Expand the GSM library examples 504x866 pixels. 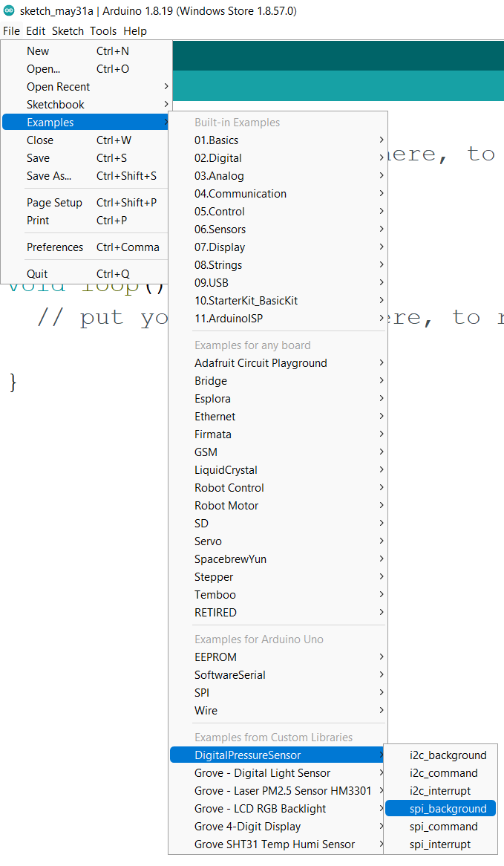pos(278,452)
